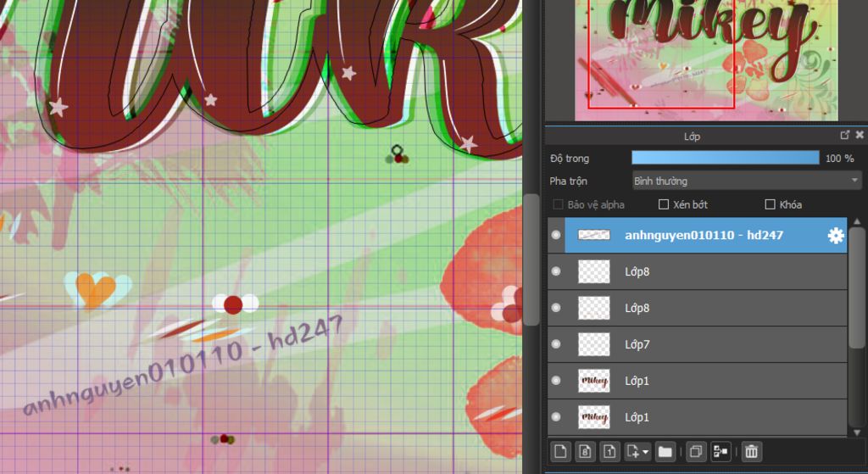Screen dimensions: 868x474
Task: Duplicate the selected layer
Action: point(696,452)
